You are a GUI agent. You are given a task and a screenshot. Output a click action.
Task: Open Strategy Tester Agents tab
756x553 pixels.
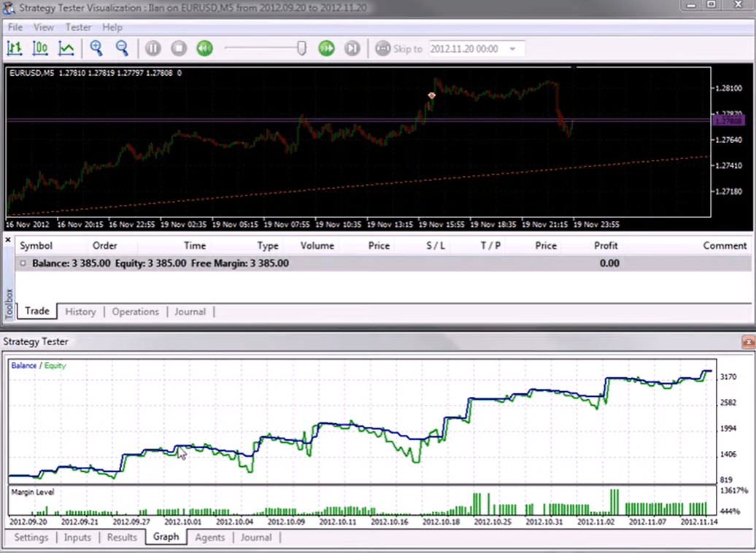tap(209, 537)
